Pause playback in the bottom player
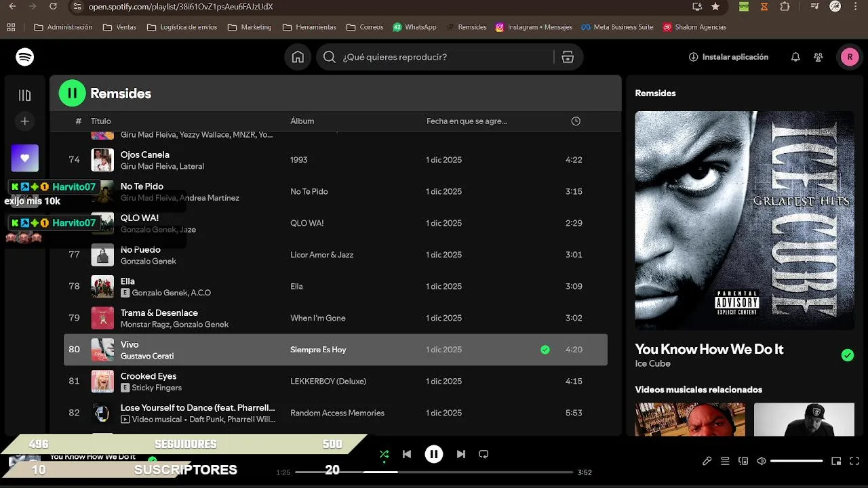The height and width of the screenshot is (488, 868). tap(434, 454)
